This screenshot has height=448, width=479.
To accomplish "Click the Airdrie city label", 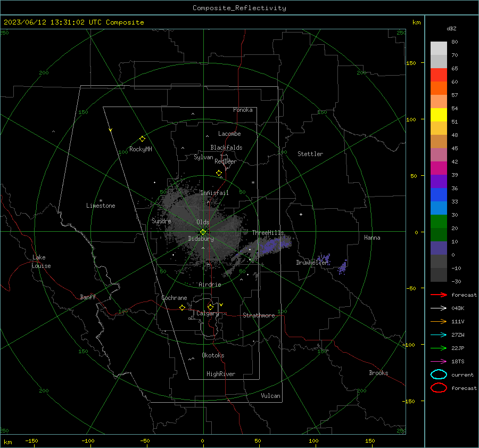I will coord(210,284).
